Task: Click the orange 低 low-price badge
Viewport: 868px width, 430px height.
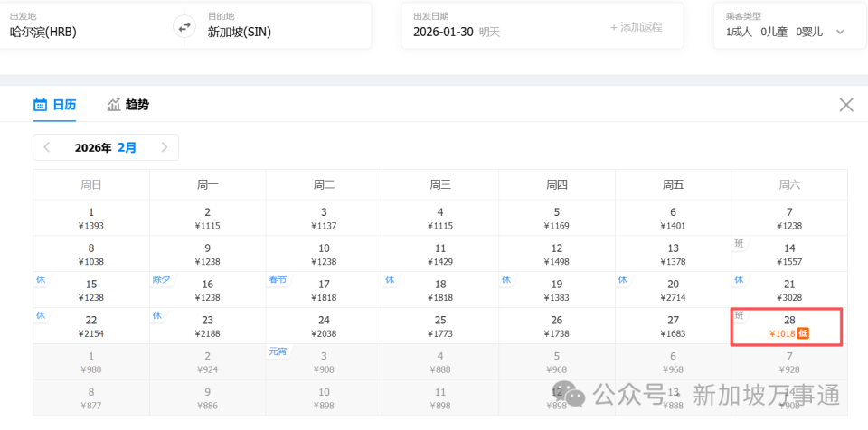Action: (803, 333)
